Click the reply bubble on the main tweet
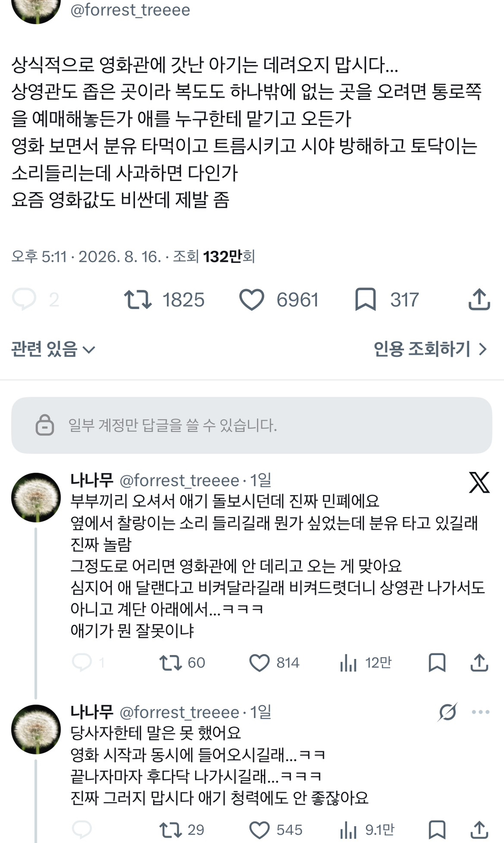Screen dimensions: 504x843 24,299
